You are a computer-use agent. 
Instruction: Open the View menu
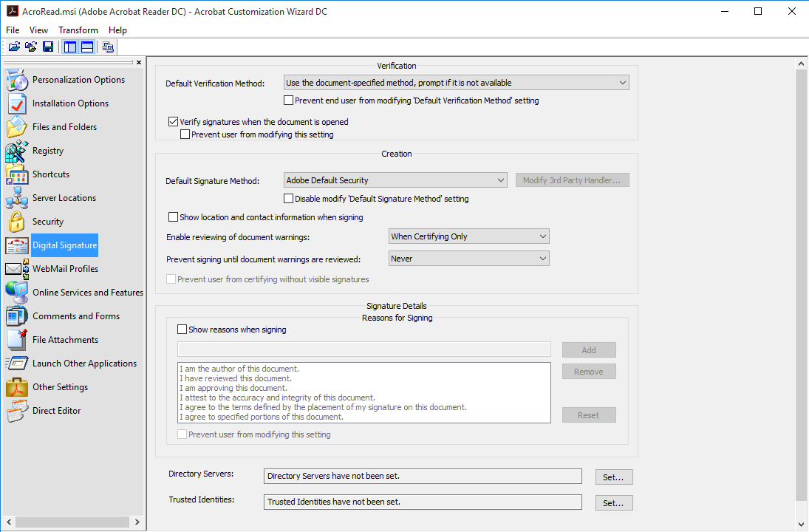tap(38, 30)
